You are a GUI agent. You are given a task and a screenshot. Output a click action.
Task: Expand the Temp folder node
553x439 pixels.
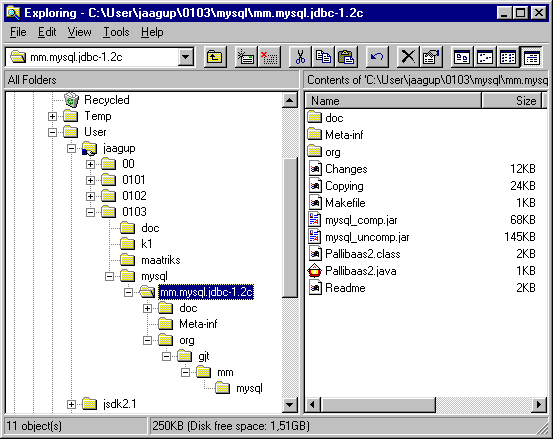click(52, 116)
